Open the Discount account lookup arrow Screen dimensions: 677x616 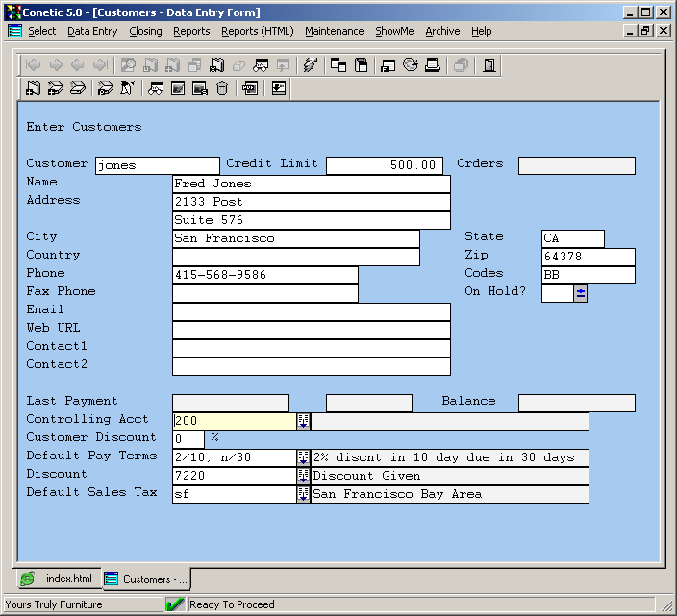coord(303,476)
